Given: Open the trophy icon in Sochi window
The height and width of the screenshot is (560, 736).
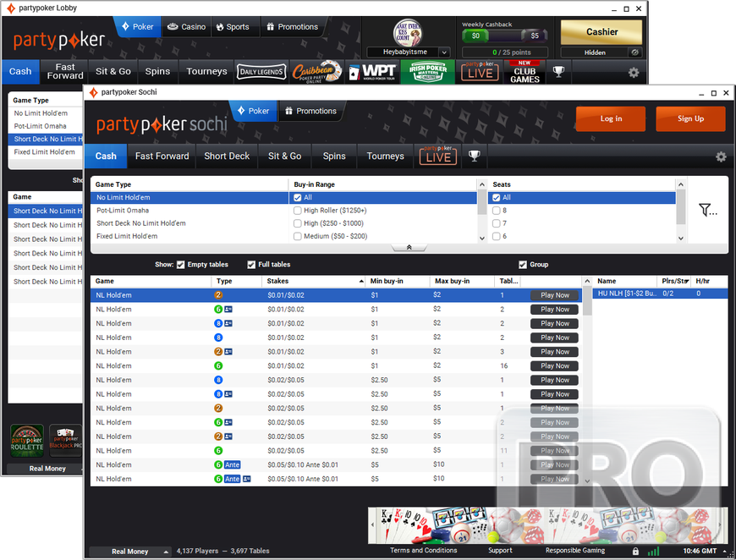Looking at the screenshot, I should [474, 156].
